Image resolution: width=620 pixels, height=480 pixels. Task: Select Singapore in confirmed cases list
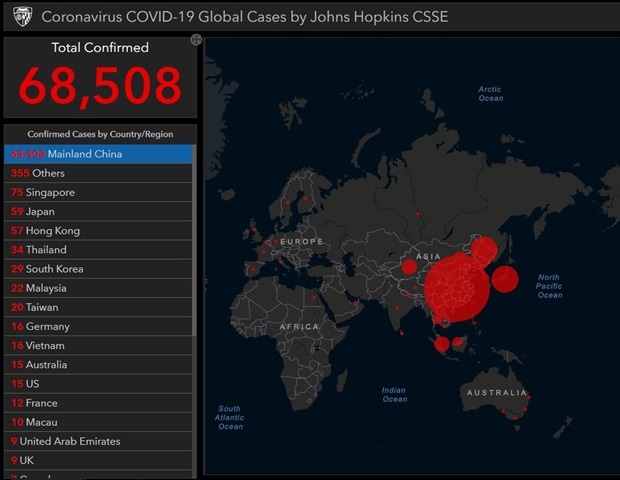tap(98, 192)
